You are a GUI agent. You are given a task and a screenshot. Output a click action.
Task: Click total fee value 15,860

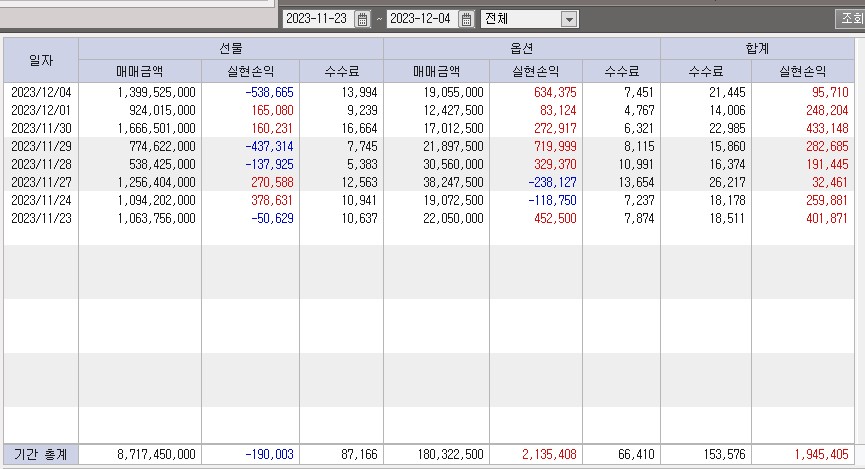(727, 146)
